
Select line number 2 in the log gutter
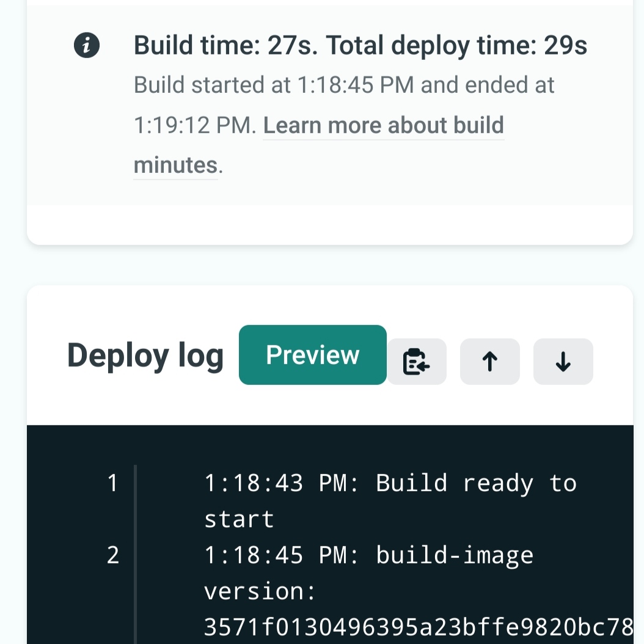(112, 556)
